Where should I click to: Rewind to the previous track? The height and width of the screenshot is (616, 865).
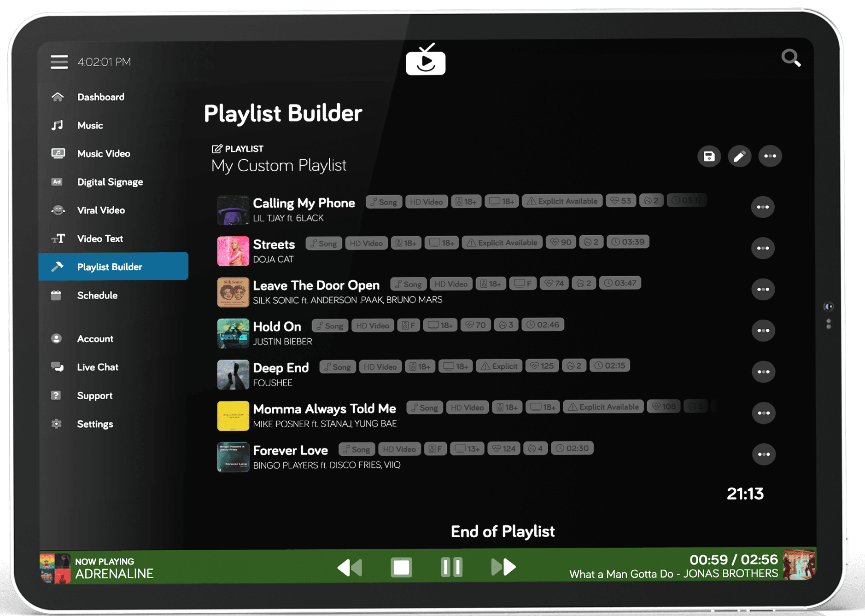click(x=350, y=567)
